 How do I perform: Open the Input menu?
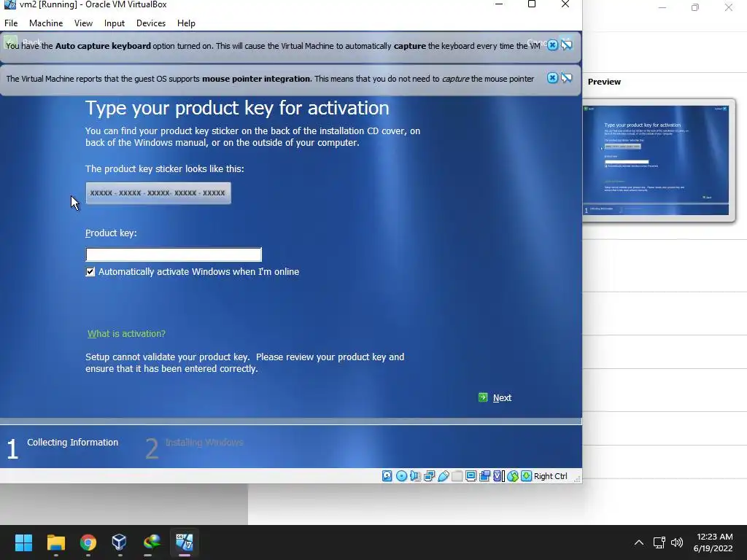[x=115, y=23]
